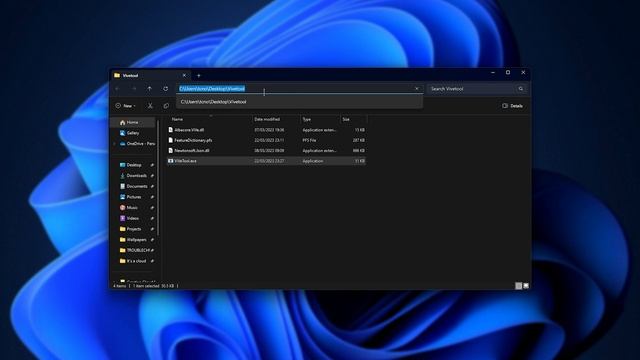Close the Vivetool tab
640x360 pixels.
184,76
